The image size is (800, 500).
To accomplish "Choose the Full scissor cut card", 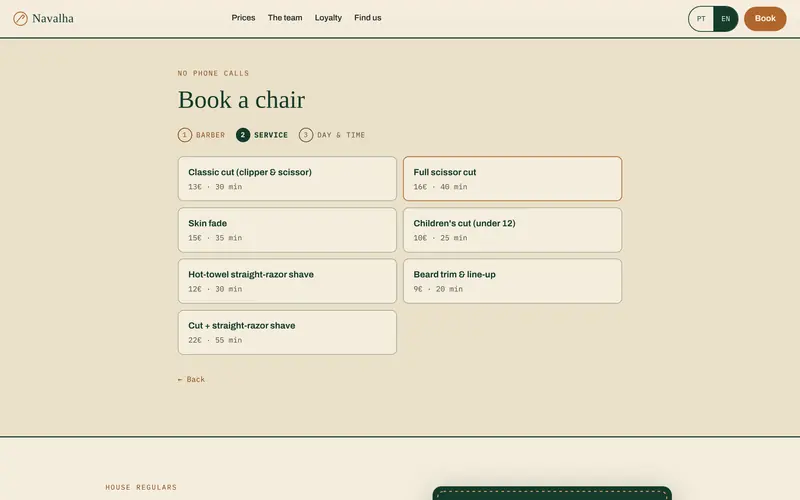I will coord(512,179).
